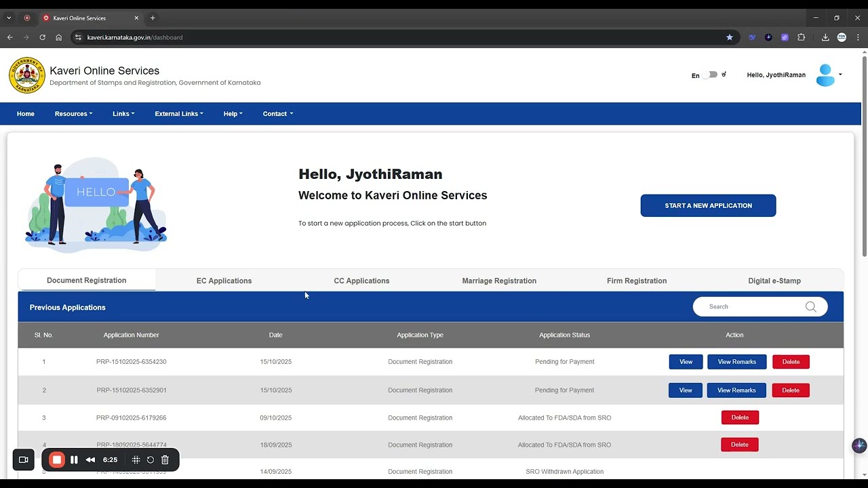
Task: Switch to the CC Applications tab
Action: tap(361, 281)
